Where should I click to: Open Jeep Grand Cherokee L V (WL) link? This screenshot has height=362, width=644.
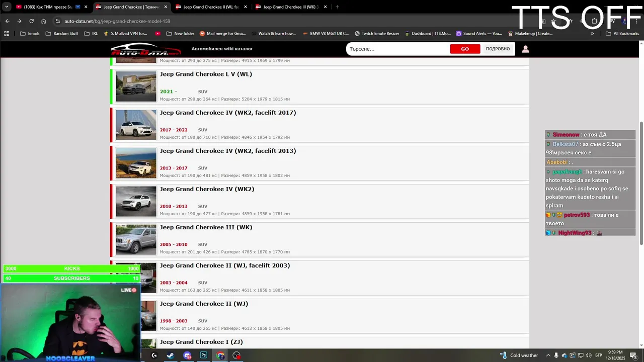pos(206,74)
